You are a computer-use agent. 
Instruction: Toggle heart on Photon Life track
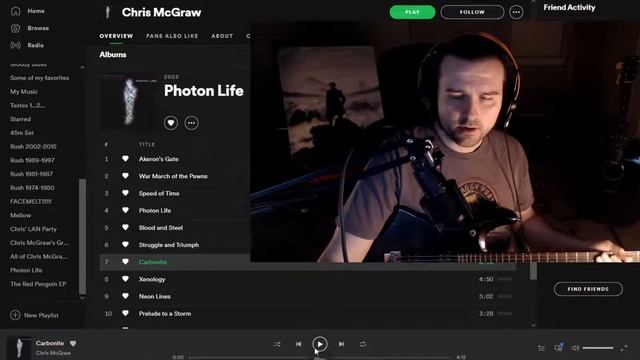[125, 210]
